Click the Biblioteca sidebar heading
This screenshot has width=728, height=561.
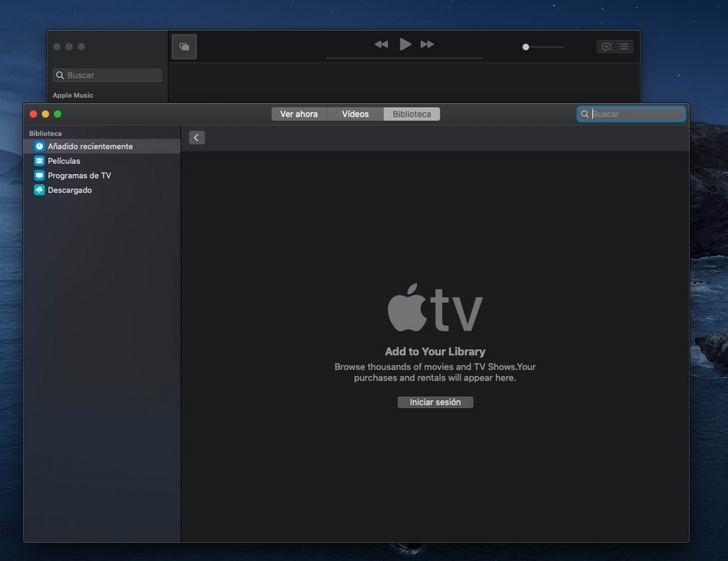45,133
